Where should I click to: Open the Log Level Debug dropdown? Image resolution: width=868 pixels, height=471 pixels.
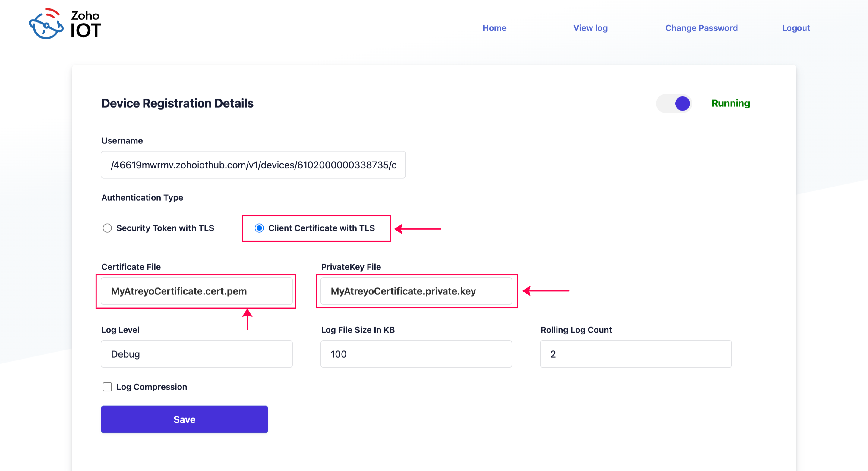[x=197, y=354]
